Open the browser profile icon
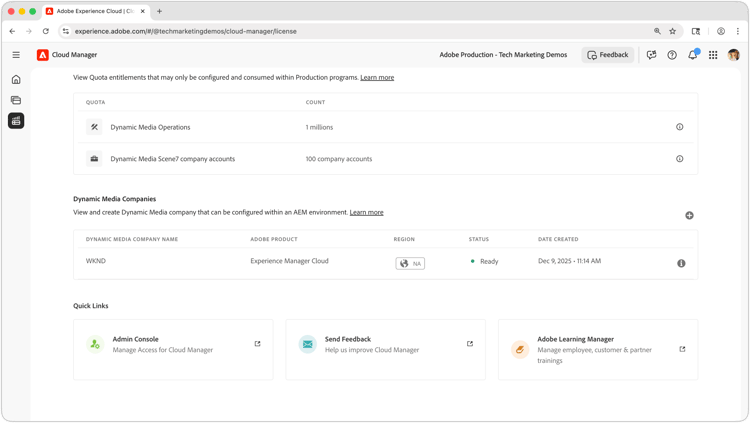Screen dimensions: 750x423 point(720,31)
